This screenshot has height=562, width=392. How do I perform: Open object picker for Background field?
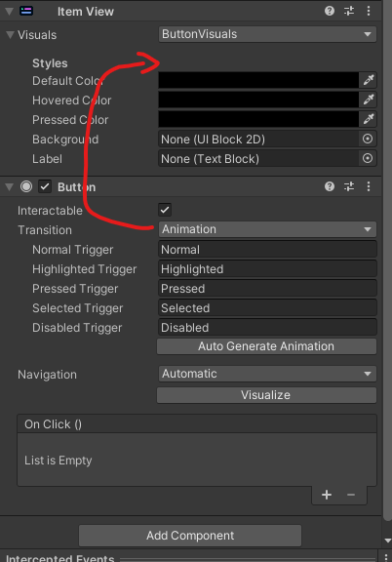coord(368,139)
